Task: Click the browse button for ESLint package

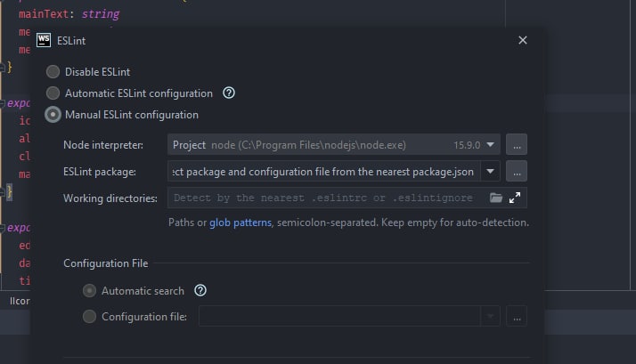Action: pyautogui.click(x=517, y=171)
